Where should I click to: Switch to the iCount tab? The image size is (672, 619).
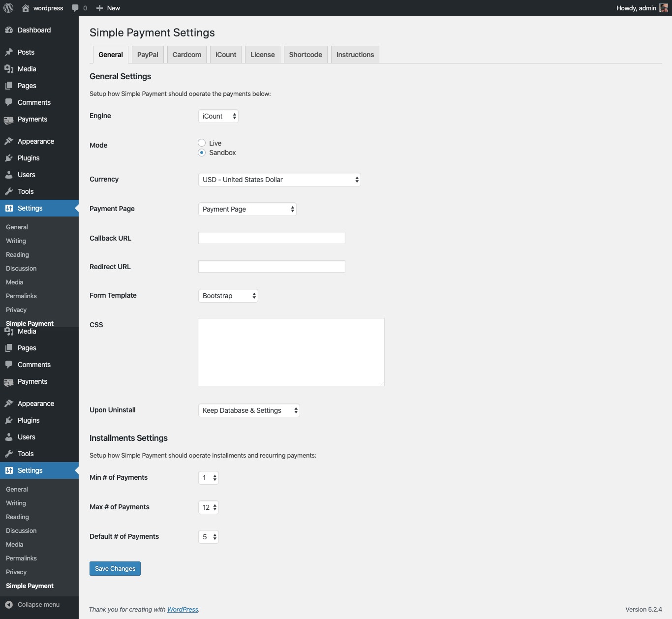coord(226,55)
